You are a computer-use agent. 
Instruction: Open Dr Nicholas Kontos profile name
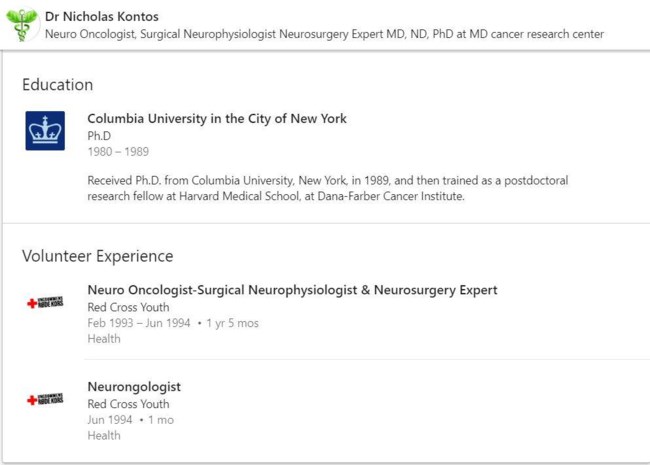point(102,16)
